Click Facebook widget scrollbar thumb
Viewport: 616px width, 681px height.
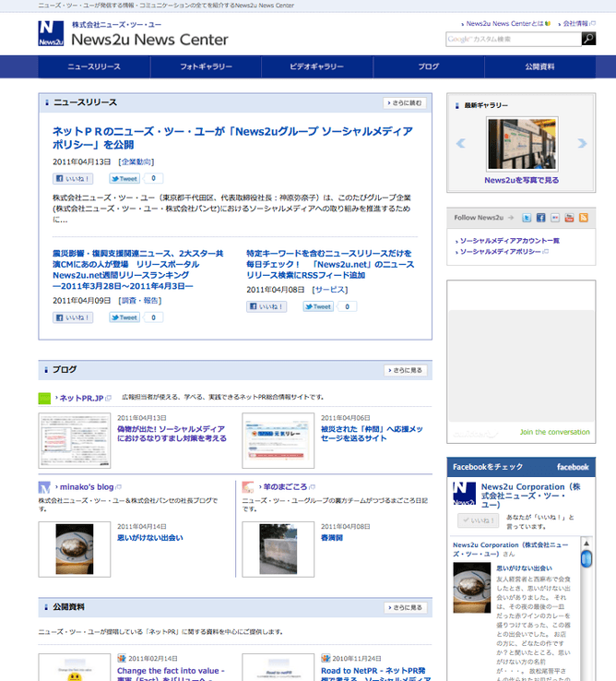[x=586, y=558]
